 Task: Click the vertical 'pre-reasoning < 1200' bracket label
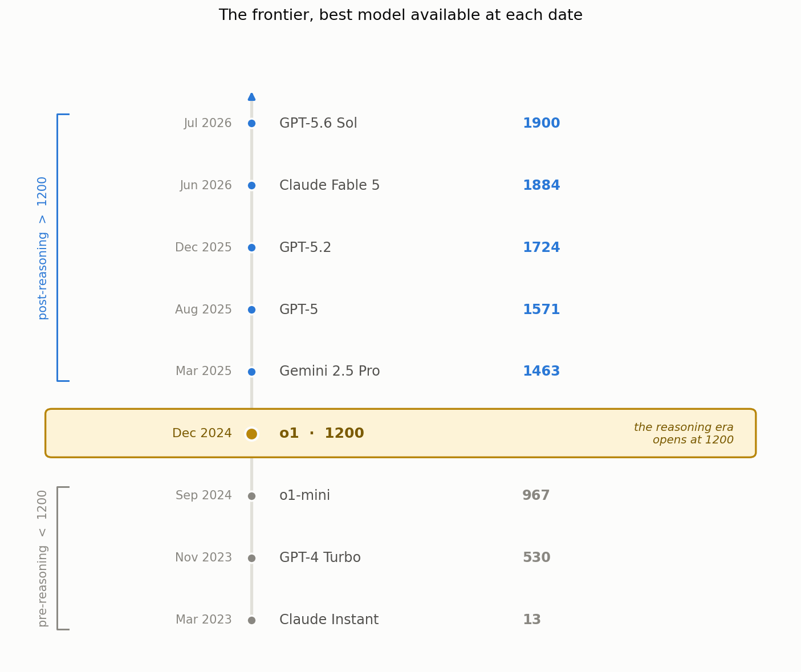43,558
